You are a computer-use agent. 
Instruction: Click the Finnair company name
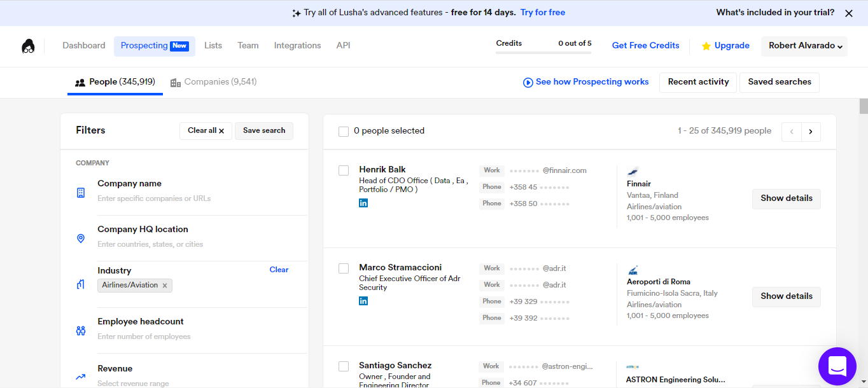639,184
